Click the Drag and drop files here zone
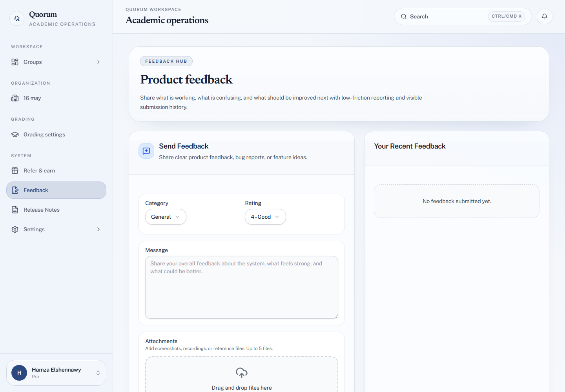Screen dimensions: 565x392 [242, 374]
